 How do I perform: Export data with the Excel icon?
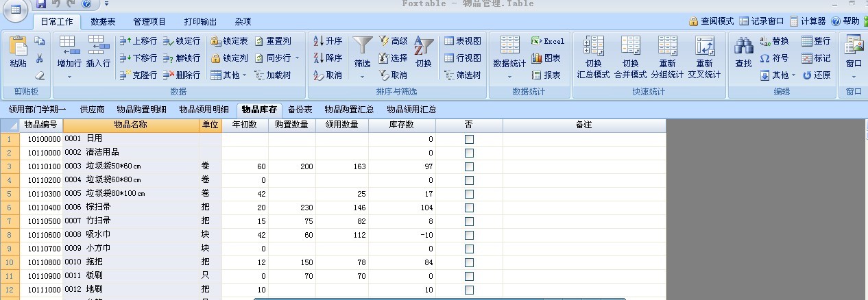click(x=547, y=41)
